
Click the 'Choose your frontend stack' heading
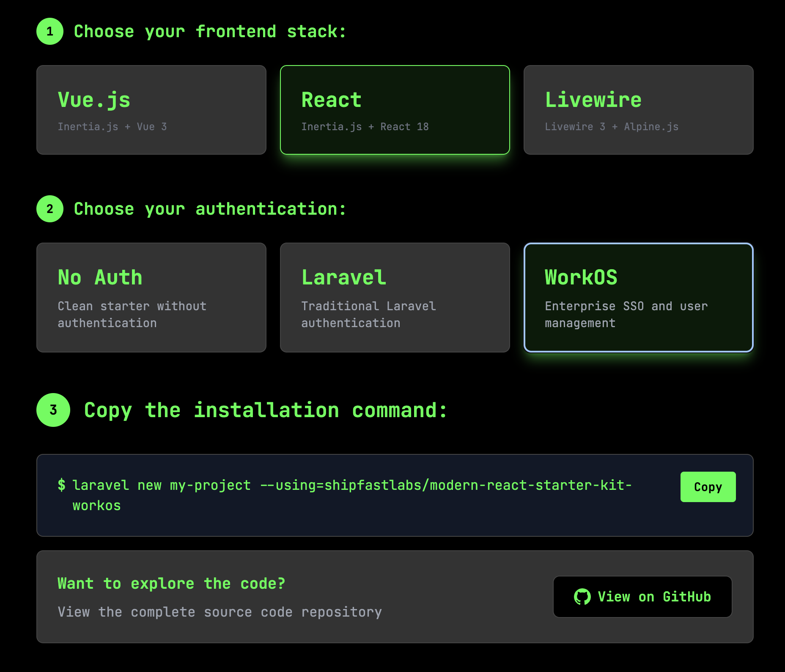tap(210, 32)
